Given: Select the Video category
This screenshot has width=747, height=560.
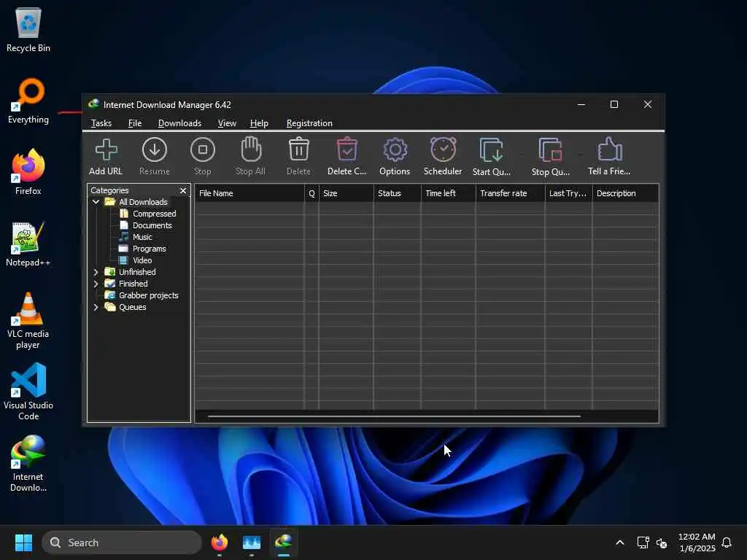Looking at the screenshot, I should pos(142,260).
